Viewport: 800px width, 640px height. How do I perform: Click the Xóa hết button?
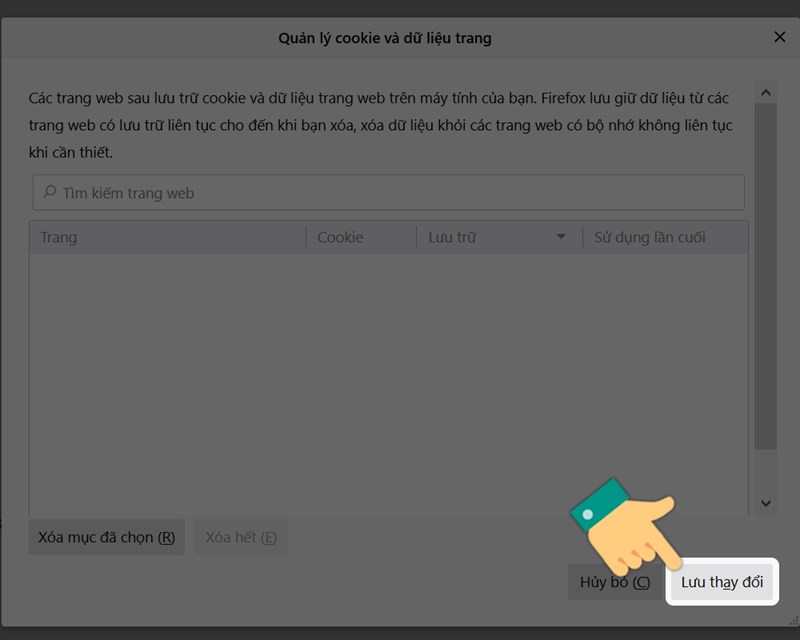click(240, 537)
